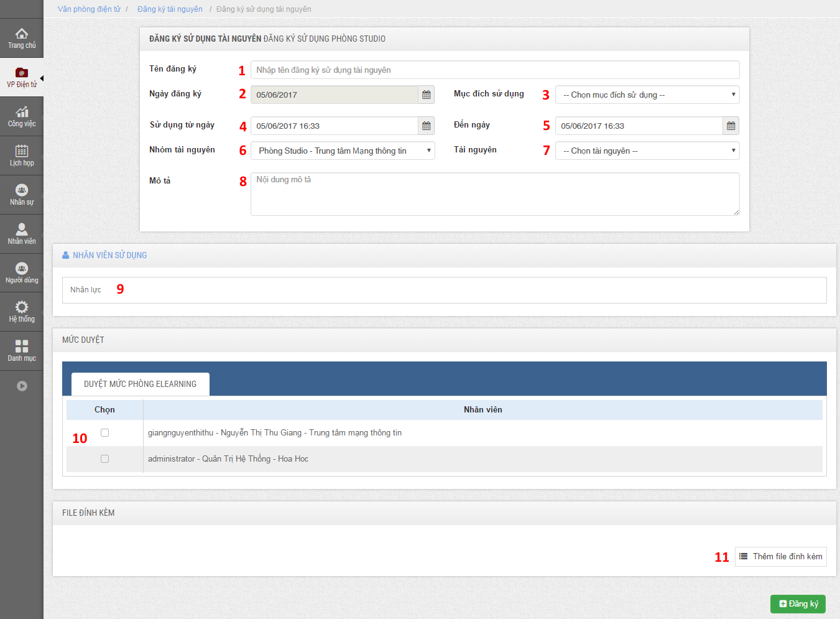The width and height of the screenshot is (840, 619).
Task: Follow the Đăng ký tài nguyên breadcrumb link
Action: pos(170,9)
